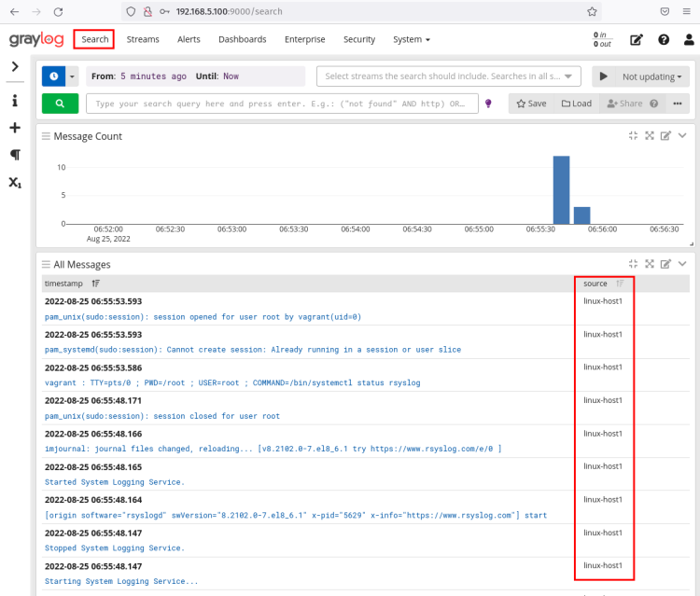Screen dimensions: 700x596
Task: Open message "imjournal: journal files changed, reloading"
Action: pyautogui.click(x=273, y=449)
